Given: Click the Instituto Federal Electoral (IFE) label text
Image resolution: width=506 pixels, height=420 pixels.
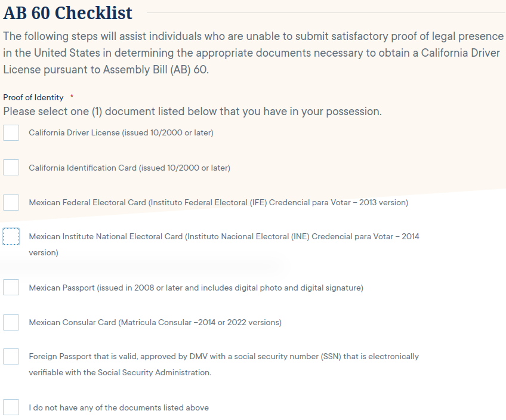Looking at the screenshot, I should 218,202.
